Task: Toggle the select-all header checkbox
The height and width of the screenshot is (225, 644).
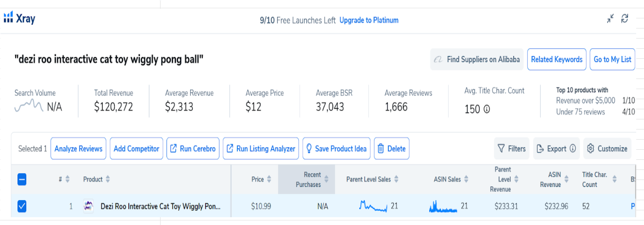Action: click(22, 180)
